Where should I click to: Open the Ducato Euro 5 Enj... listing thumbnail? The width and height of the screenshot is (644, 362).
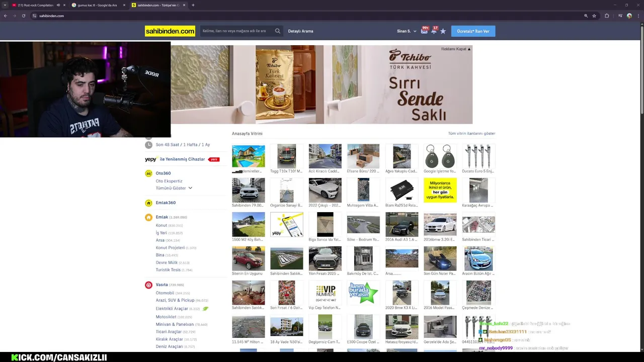(478, 156)
